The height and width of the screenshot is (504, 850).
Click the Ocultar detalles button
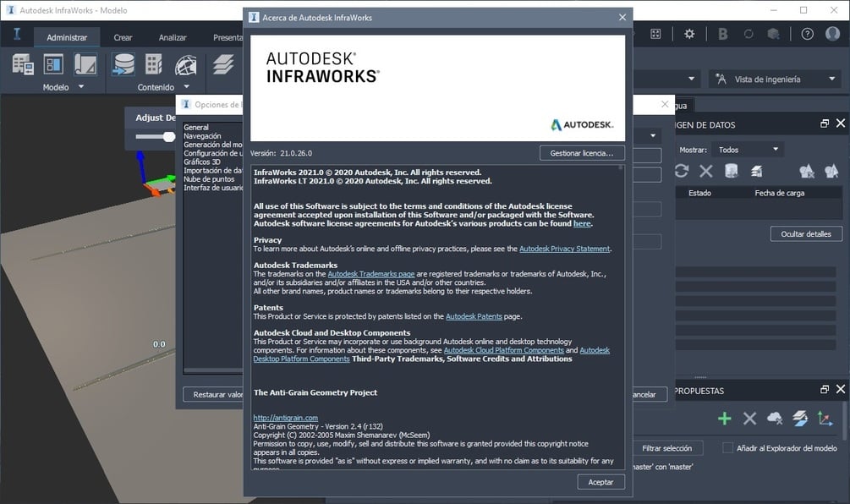[x=806, y=233]
